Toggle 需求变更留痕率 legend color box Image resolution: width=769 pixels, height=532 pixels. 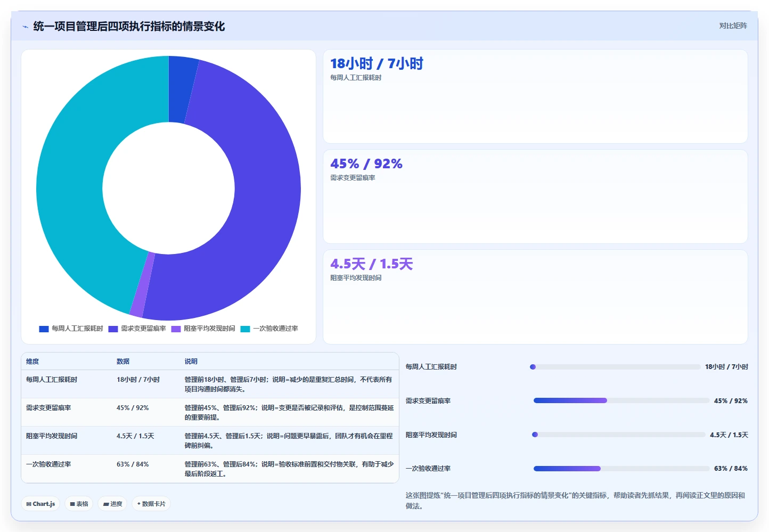(113, 329)
